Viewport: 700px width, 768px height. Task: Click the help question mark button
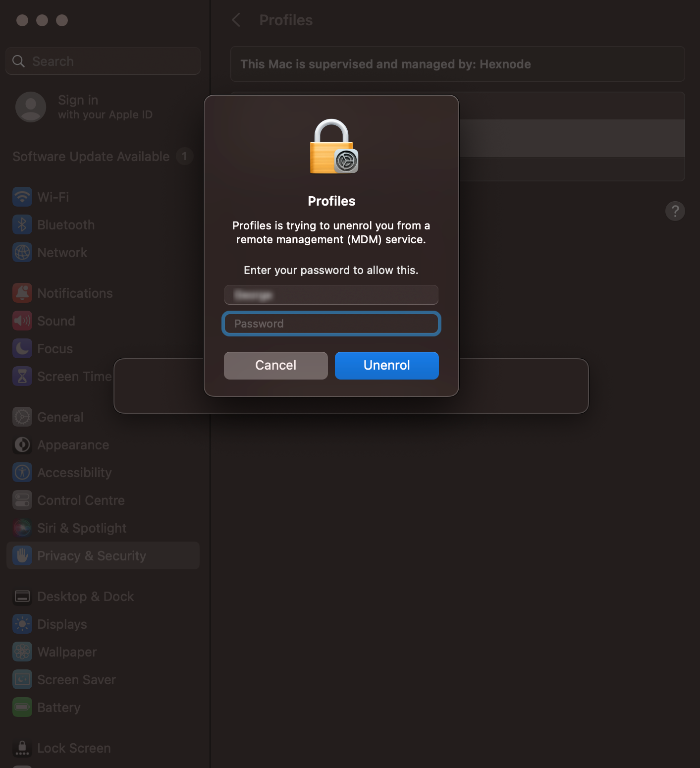pos(675,211)
